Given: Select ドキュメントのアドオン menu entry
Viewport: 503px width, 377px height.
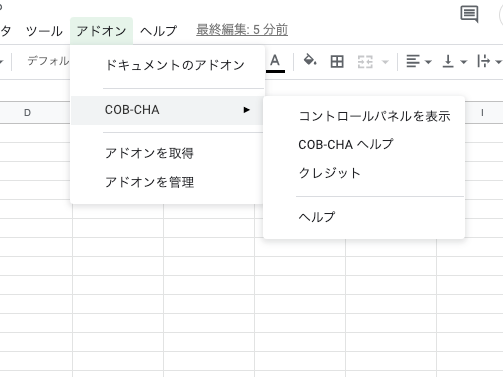Looking at the screenshot, I should pyautogui.click(x=168, y=65).
